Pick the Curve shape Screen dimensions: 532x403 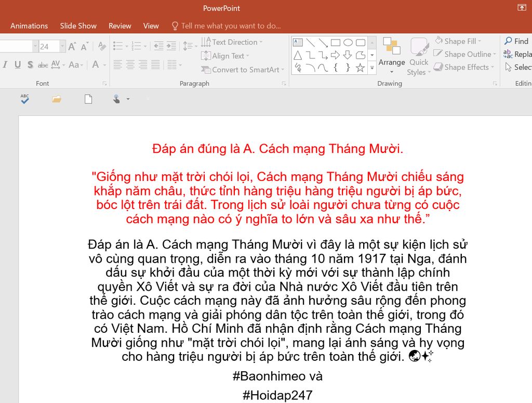click(323, 68)
